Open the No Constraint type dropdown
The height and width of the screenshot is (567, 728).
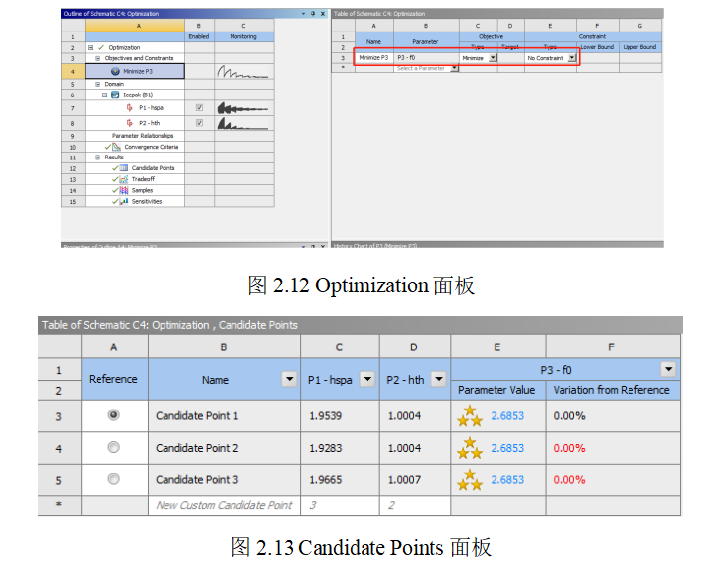click(x=571, y=58)
